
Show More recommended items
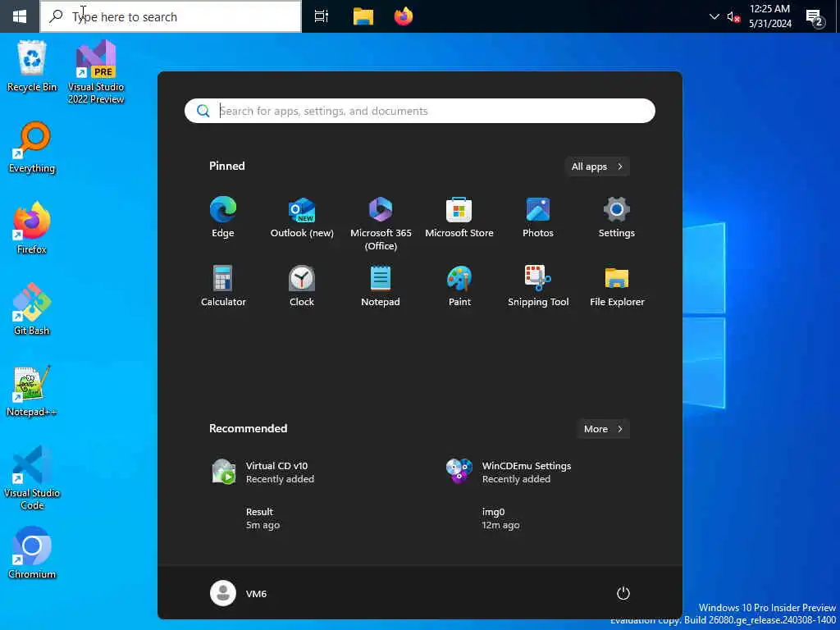pyautogui.click(x=603, y=429)
